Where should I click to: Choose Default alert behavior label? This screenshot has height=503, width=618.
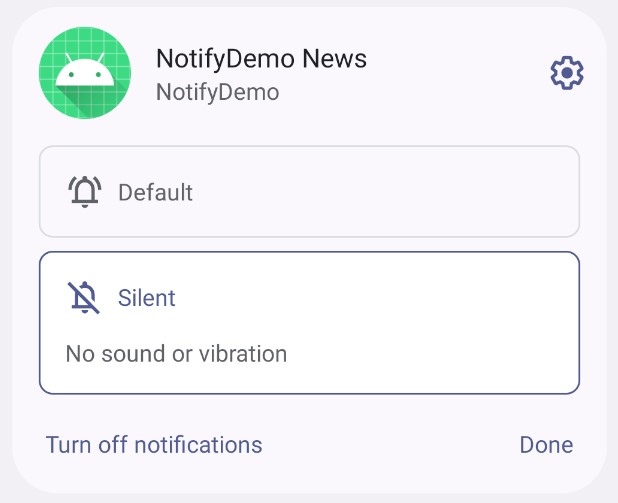[156, 192]
